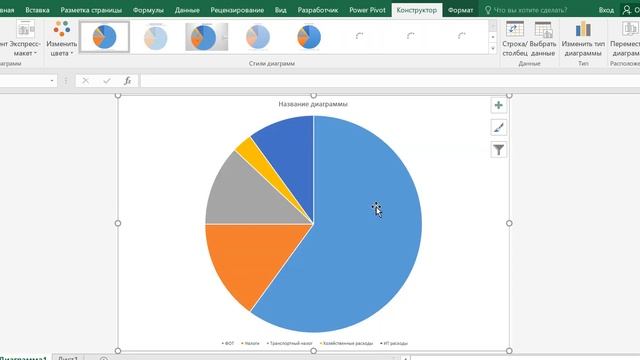The width and height of the screenshot is (640, 360).
Task: Open the Рецензирование tab
Action: [237, 10]
